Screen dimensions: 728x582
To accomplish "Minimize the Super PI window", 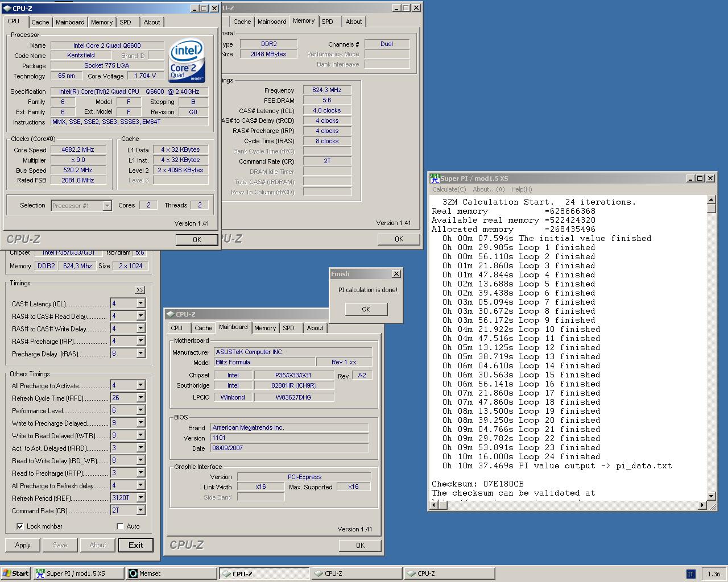I will 690,178.
